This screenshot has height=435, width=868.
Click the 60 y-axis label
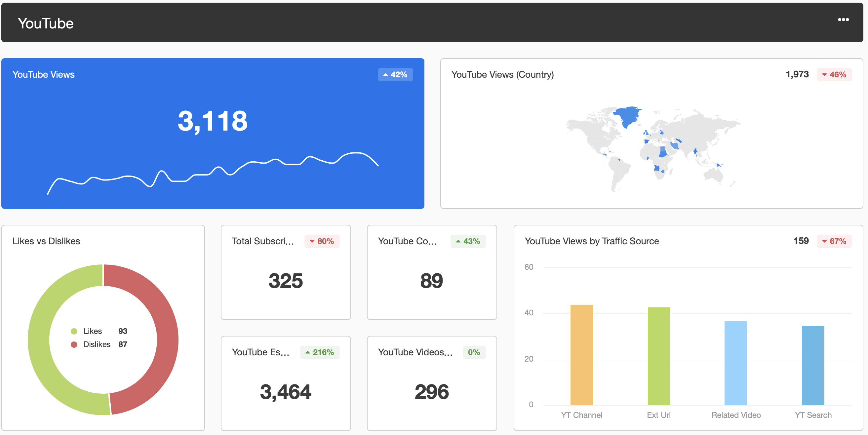(529, 267)
